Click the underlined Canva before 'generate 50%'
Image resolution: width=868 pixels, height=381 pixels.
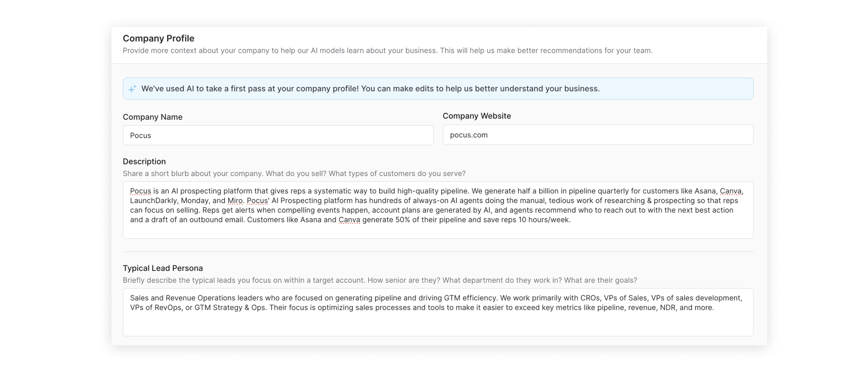[349, 220]
